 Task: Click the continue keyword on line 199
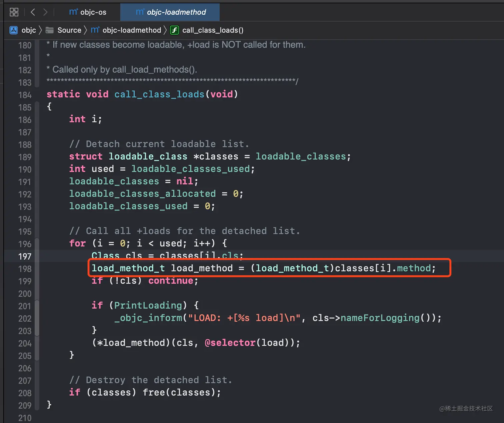click(171, 281)
